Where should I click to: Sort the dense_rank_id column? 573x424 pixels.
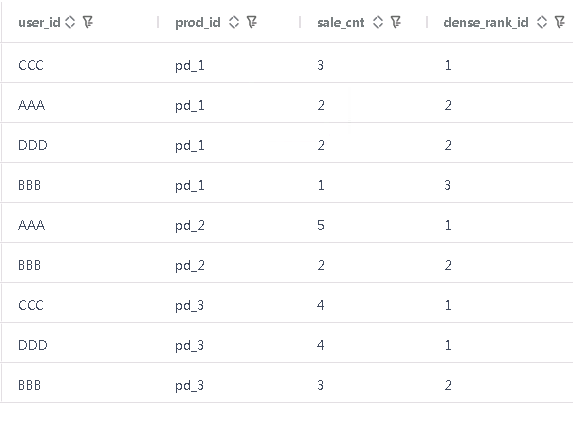(542, 22)
